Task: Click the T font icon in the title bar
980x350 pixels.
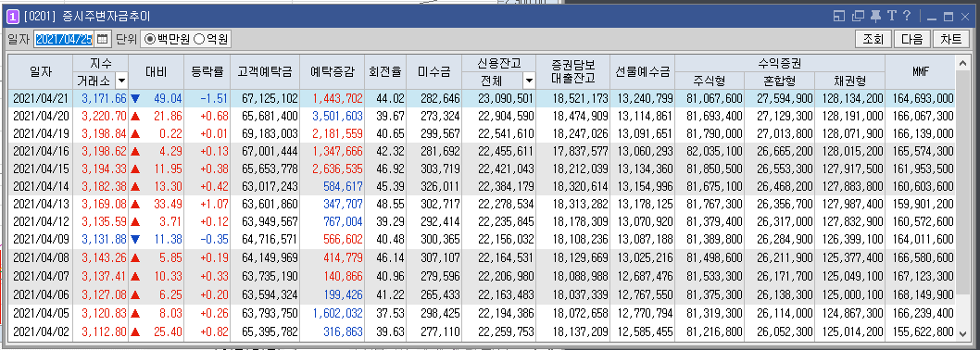Action: click(892, 17)
